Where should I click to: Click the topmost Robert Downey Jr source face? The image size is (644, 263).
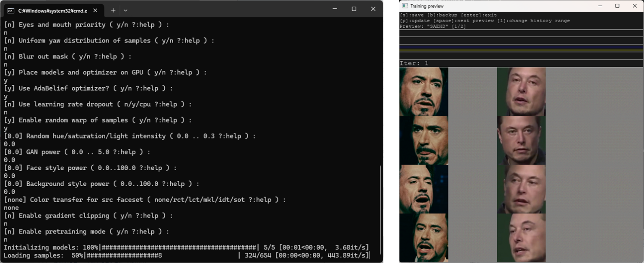[423, 90]
